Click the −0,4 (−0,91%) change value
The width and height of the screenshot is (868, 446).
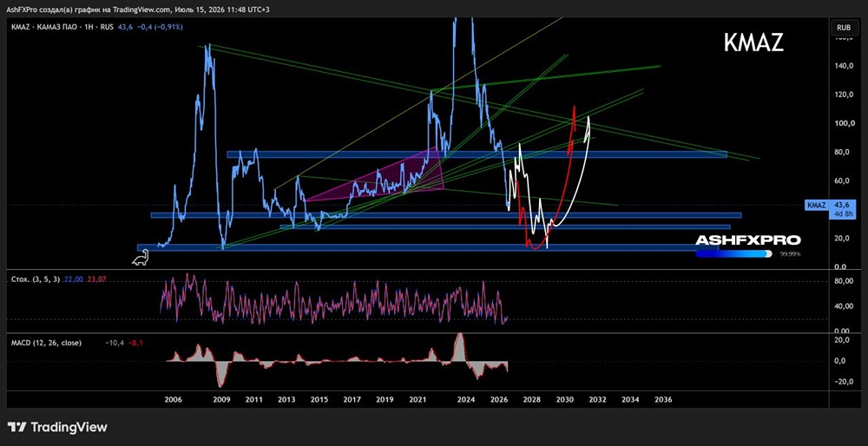160,27
